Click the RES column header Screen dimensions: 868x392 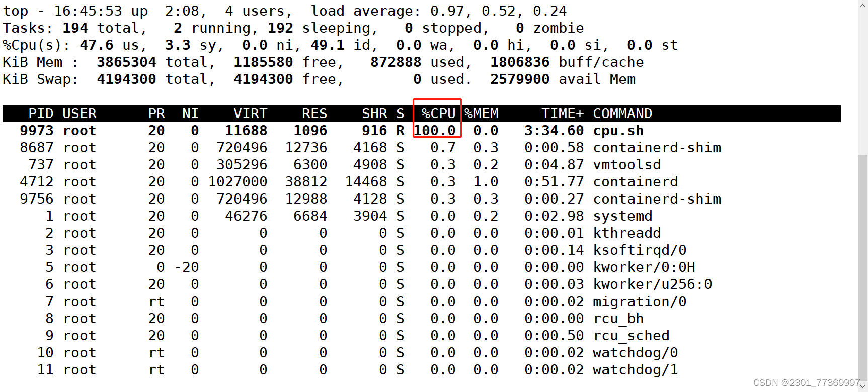[x=314, y=114]
